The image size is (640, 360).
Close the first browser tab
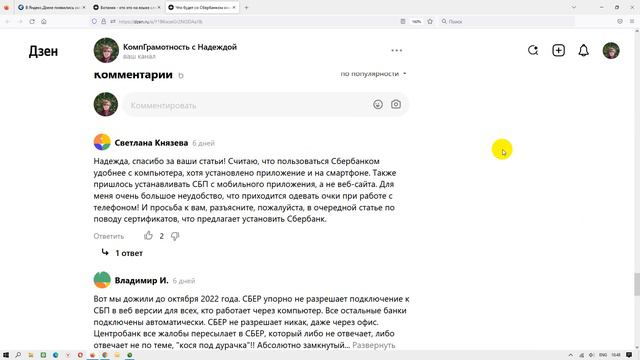click(84, 7)
